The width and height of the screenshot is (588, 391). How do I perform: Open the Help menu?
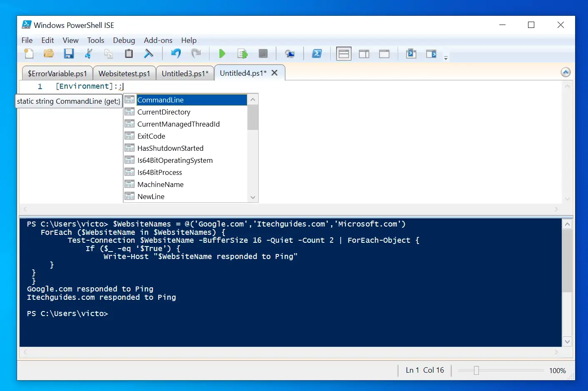(x=189, y=40)
